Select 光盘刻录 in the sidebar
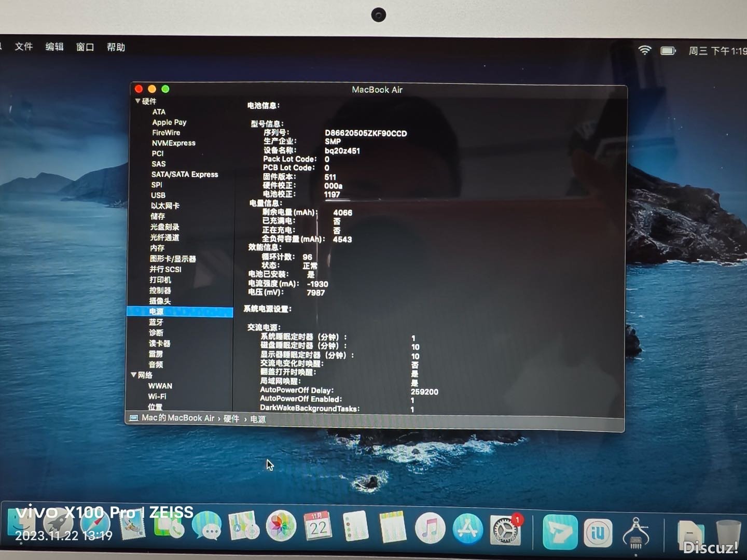Viewport: 747px width, 560px height. pos(164,227)
